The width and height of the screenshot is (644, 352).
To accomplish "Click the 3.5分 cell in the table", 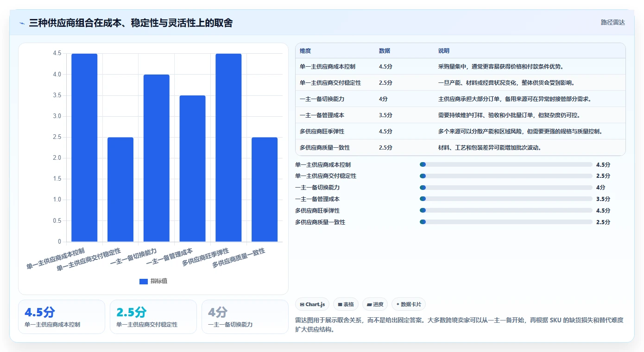I will tap(385, 115).
